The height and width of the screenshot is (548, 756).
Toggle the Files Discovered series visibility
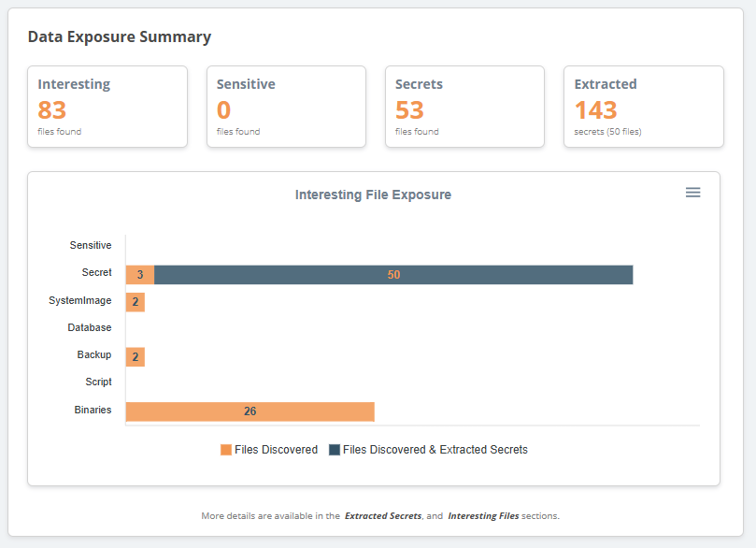click(268, 449)
